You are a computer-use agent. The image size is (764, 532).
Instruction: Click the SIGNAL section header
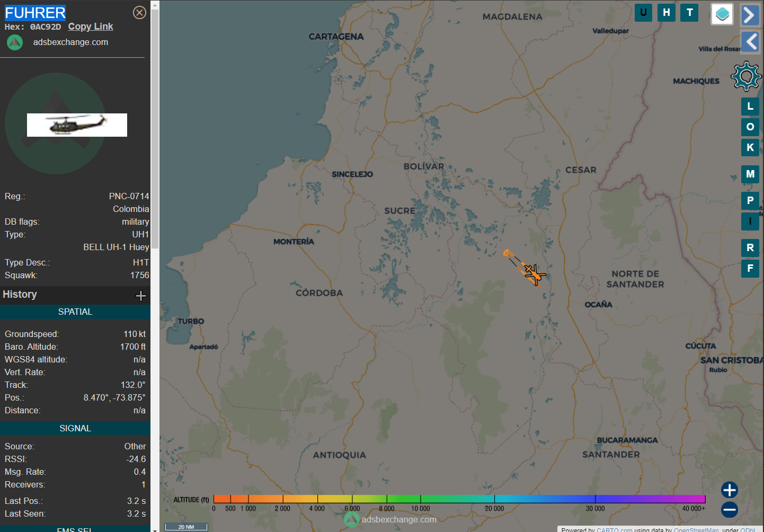pyautogui.click(x=75, y=429)
